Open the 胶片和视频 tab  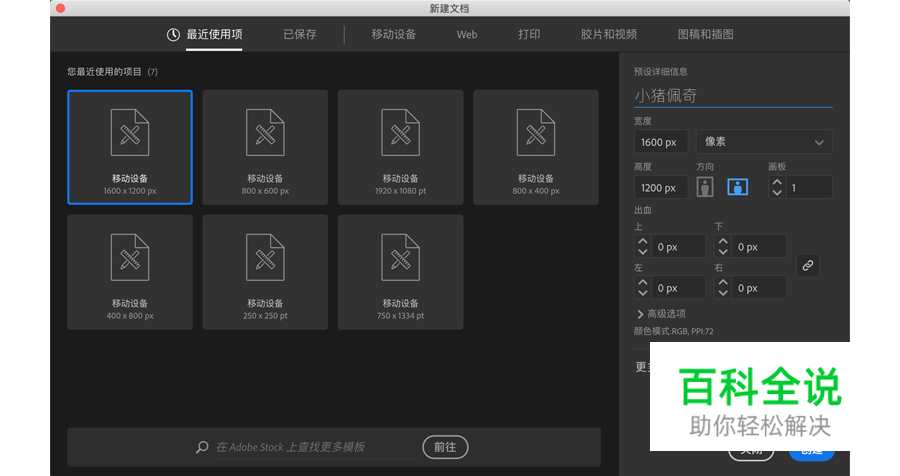point(608,34)
